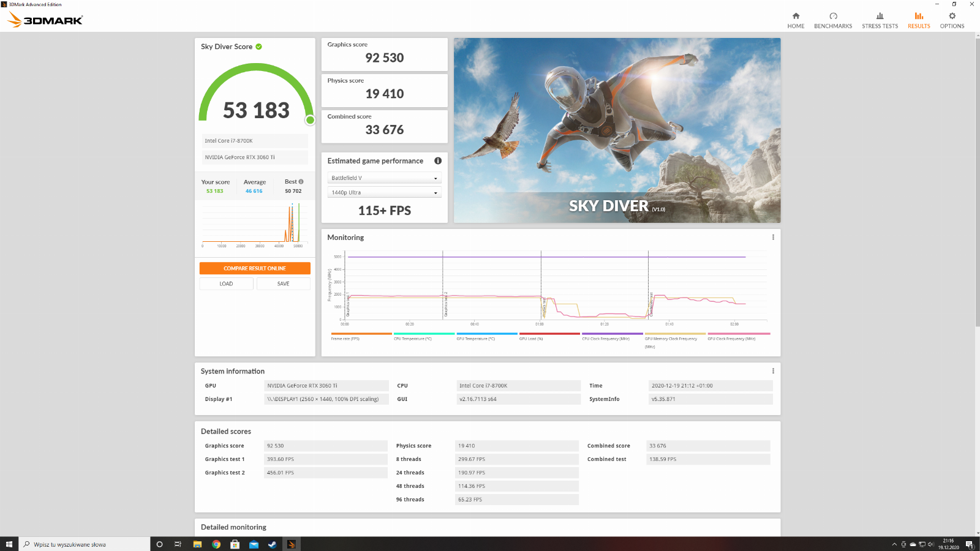Open the Options tab
Viewport: 980px width, 551px height.
click(952, 20)
